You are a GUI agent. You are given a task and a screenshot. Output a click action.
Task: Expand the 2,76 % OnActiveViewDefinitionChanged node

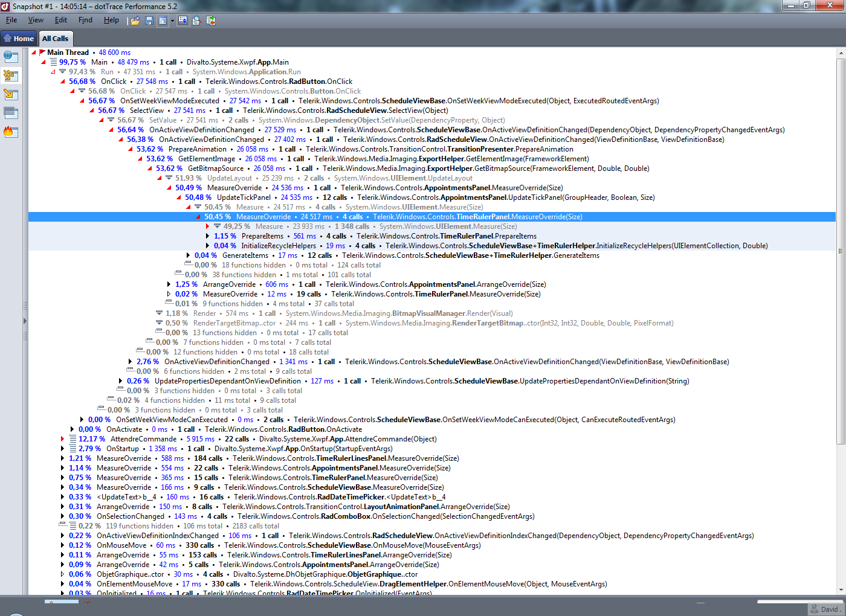(131, 362)
